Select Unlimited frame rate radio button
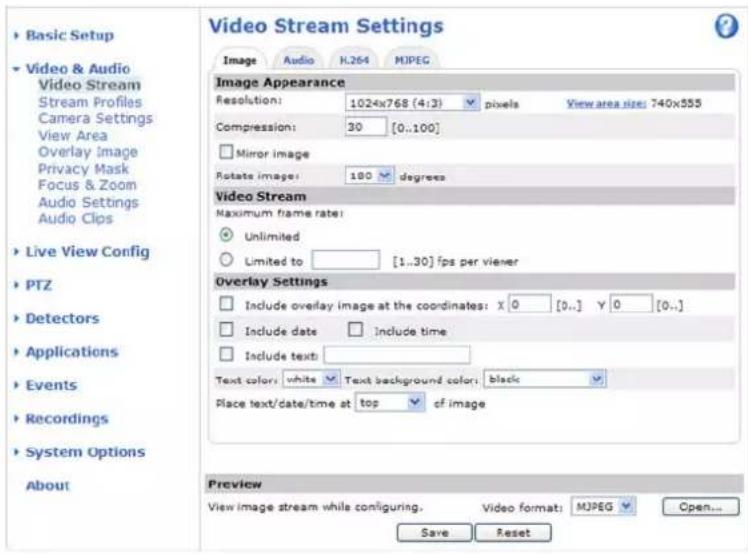 (x=226, y=235)
